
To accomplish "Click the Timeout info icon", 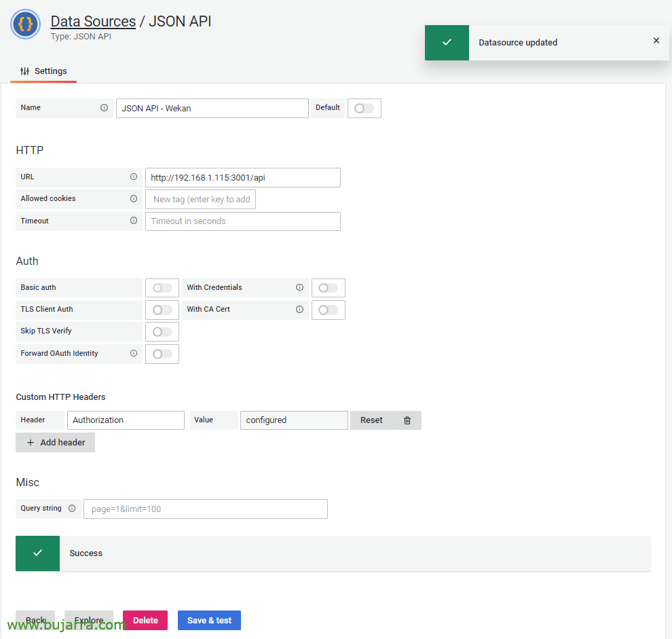I will tap(134, 221).
